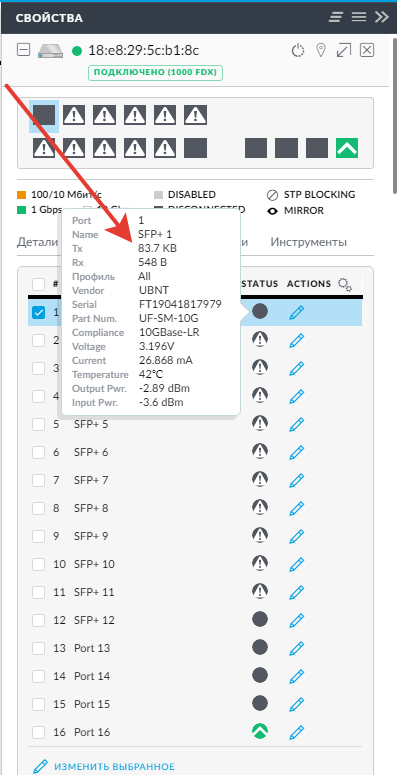Image resolution: width=397 pixels, height=775 pixels.
Task: Edit SFP+ 6 with pencil icon
Action: point(296,452)
